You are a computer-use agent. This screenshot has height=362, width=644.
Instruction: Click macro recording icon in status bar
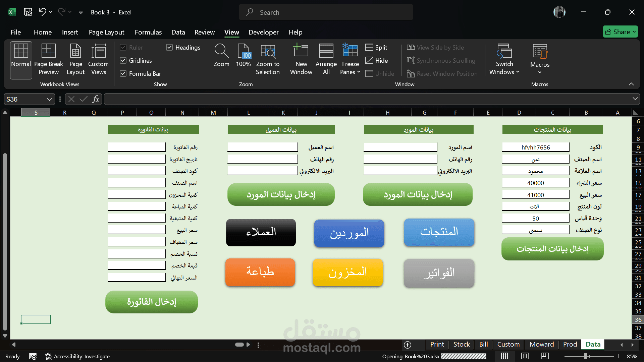click(x=33, y=356)
